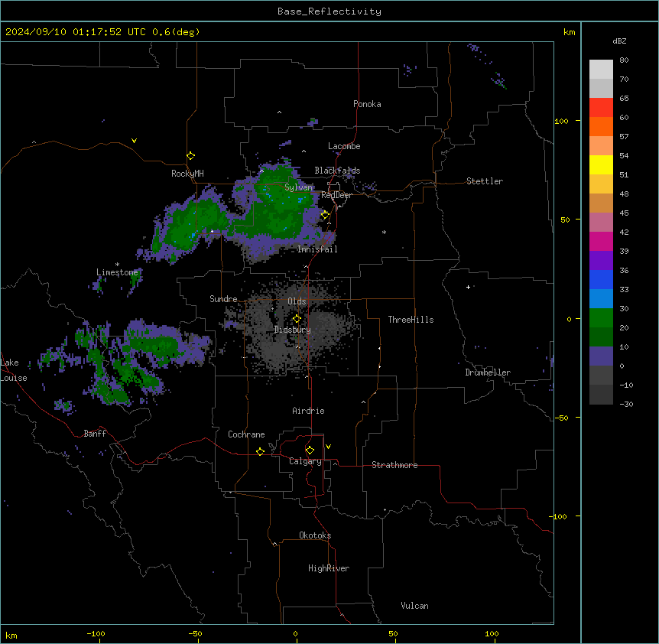Click the HighRiver label
Image resolution: width=659 pixels, height=644 pixels.
pyautogui.click(x=329, y=568)
